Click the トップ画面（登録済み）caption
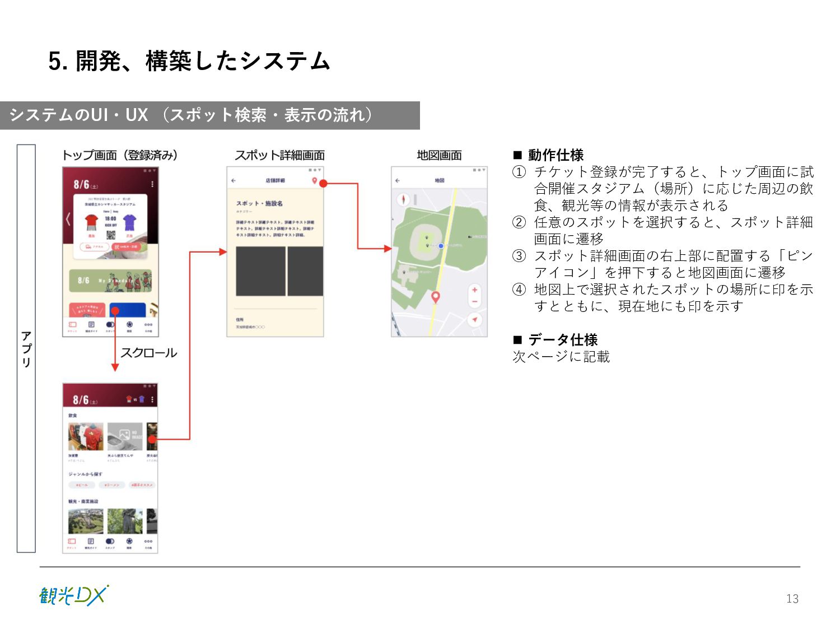The height and width of the screenshot is (630, 840). click(x=119, y=155)
